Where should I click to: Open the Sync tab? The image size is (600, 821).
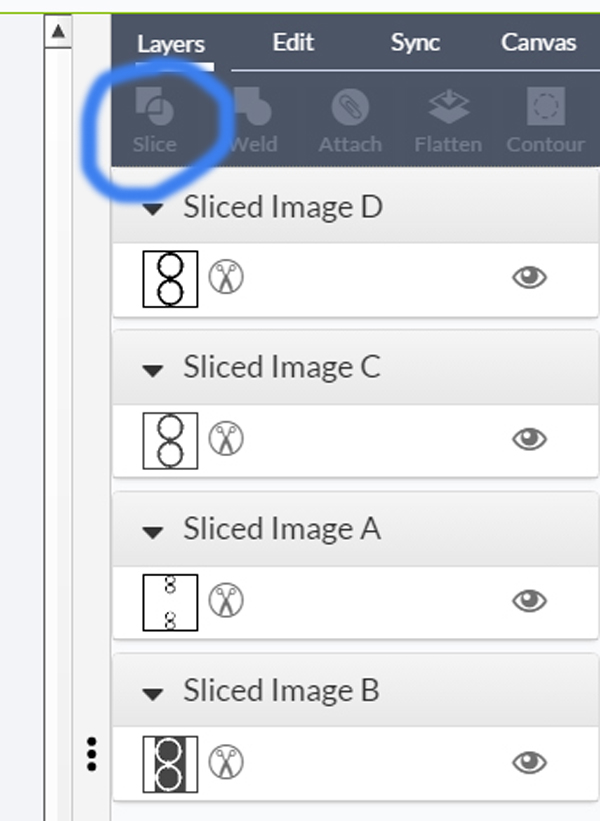coord(415,43)
